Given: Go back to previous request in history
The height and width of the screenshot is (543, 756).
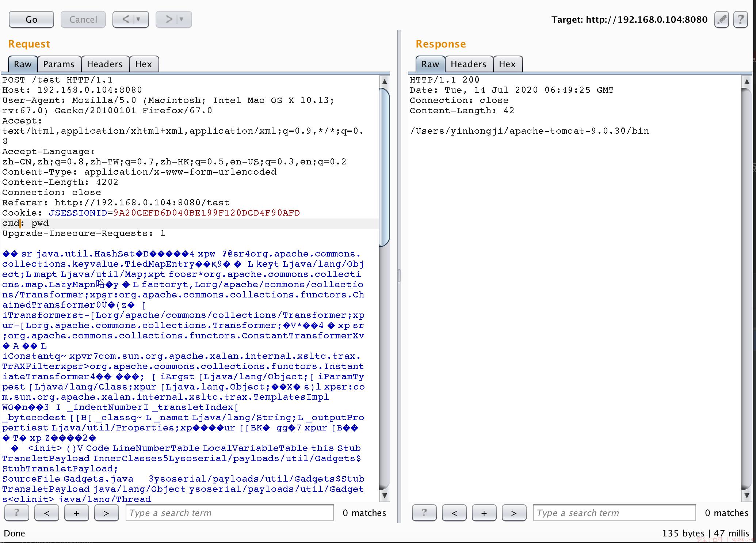Looking at the screenshot, I should pyautogui.click(x=125, y=19).
